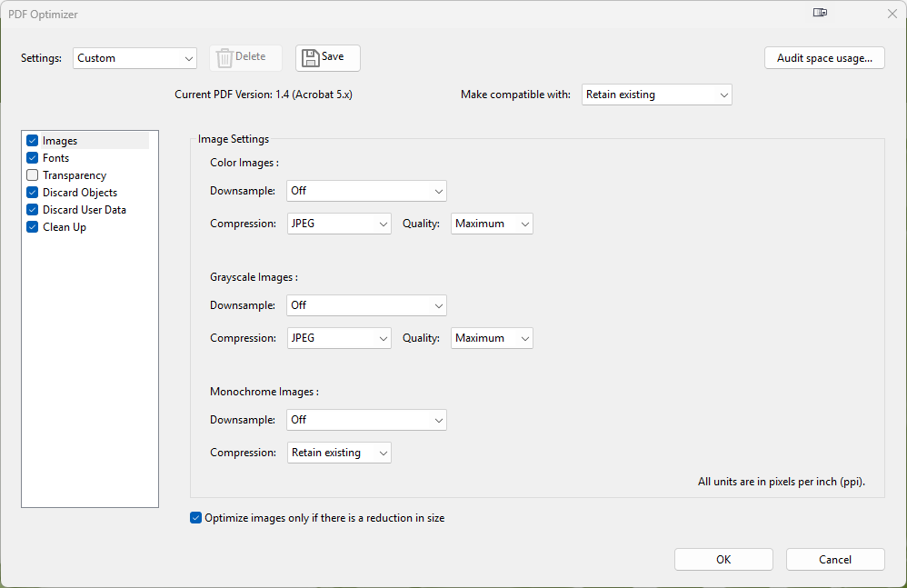Toggle the Discard Objects checkbox
This screenshot has width=907, height=588.
(x=33, y=193)
